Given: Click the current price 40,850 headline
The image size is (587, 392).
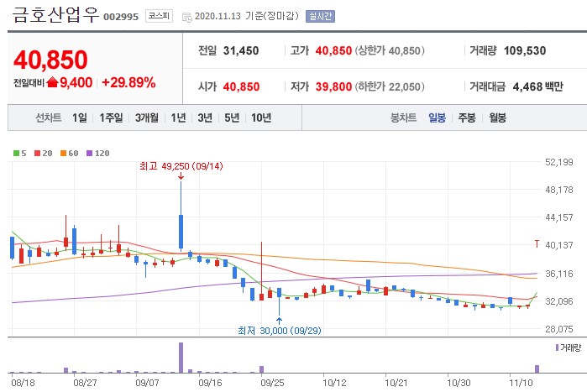Looking at the screenshot, I should click(50, 60).
